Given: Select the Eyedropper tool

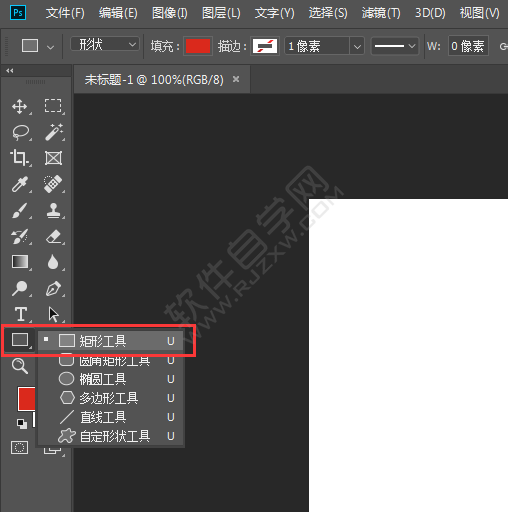Looking at the screenshot, I should pos(20,184).
